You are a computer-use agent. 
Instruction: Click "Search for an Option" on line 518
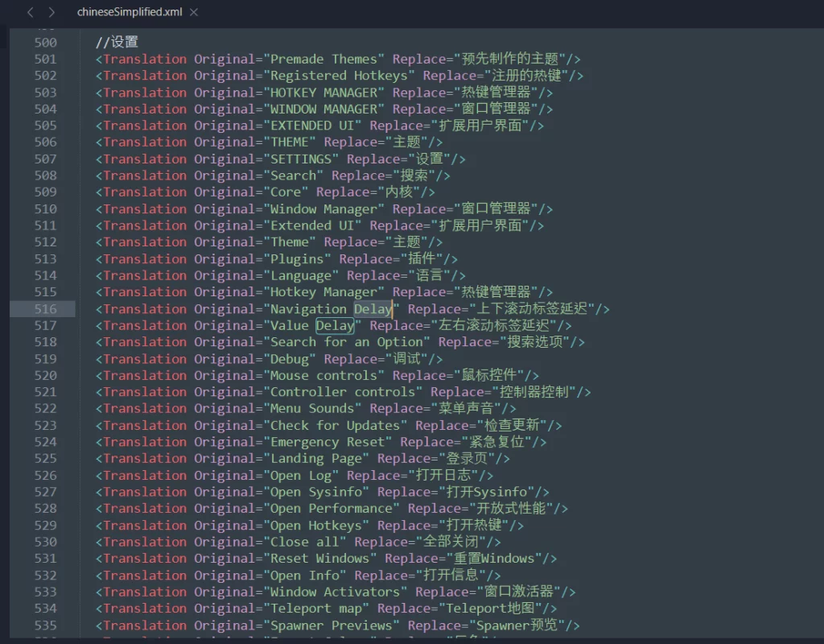click(x=346, y=341)
